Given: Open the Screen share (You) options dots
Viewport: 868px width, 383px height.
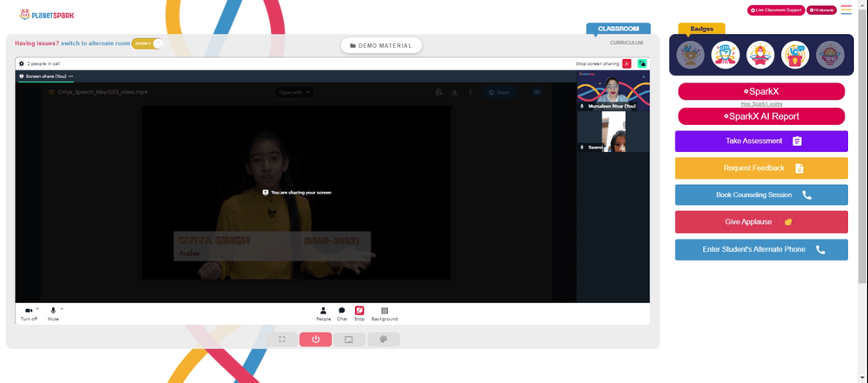Looking at the screenshot, I should tap(71, 76).
